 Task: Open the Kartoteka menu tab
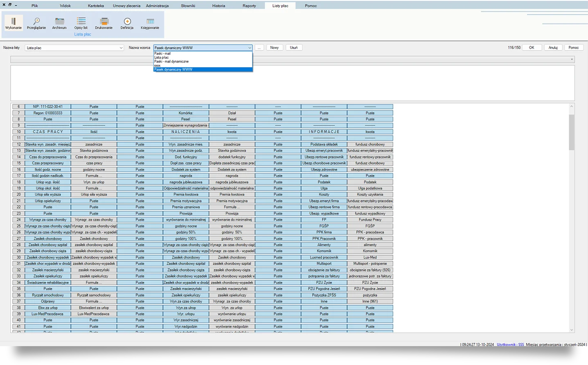pyautogui.click(x=96, y=6)
